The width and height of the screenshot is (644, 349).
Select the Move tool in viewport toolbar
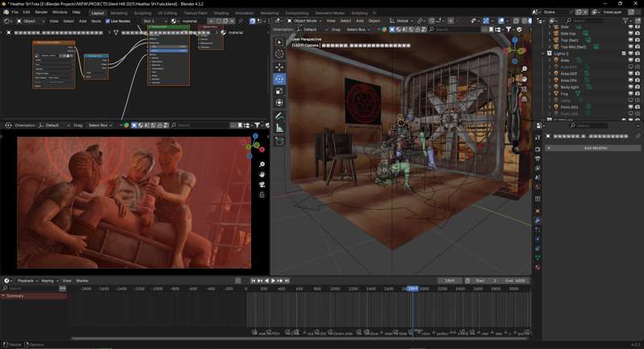click(279, 67)
